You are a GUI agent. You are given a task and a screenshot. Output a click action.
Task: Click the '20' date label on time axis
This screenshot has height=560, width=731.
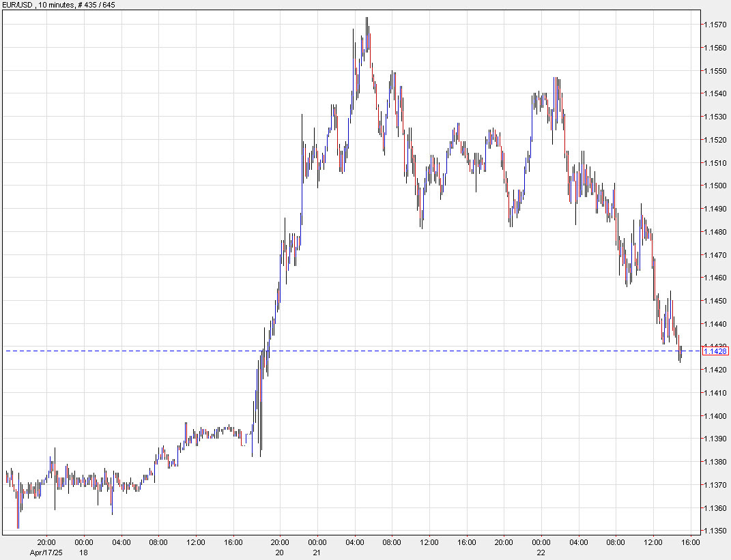coord(279,553)
